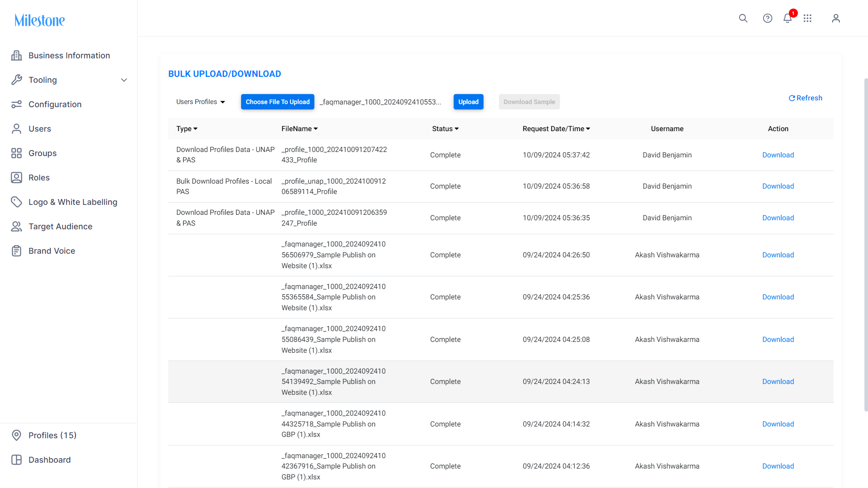
Task: Open the apps grid icon
Action: [x=807, y=18]
